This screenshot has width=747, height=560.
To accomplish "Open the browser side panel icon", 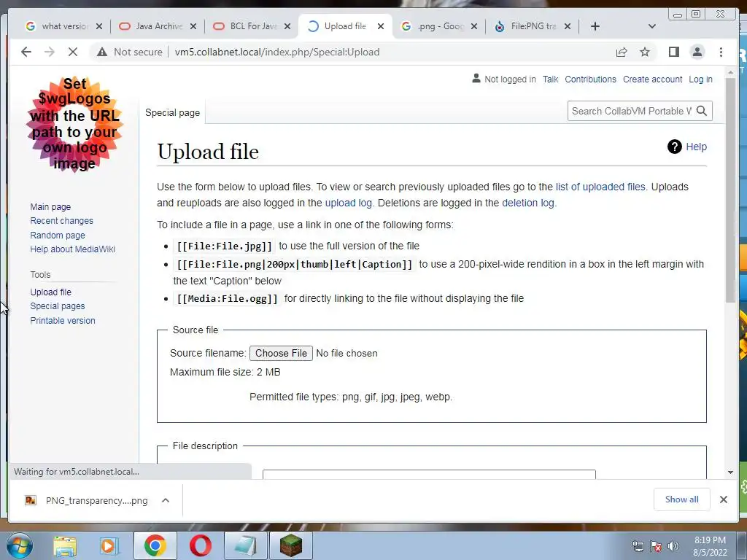I will pyautogui.click(x=673, y=52).
